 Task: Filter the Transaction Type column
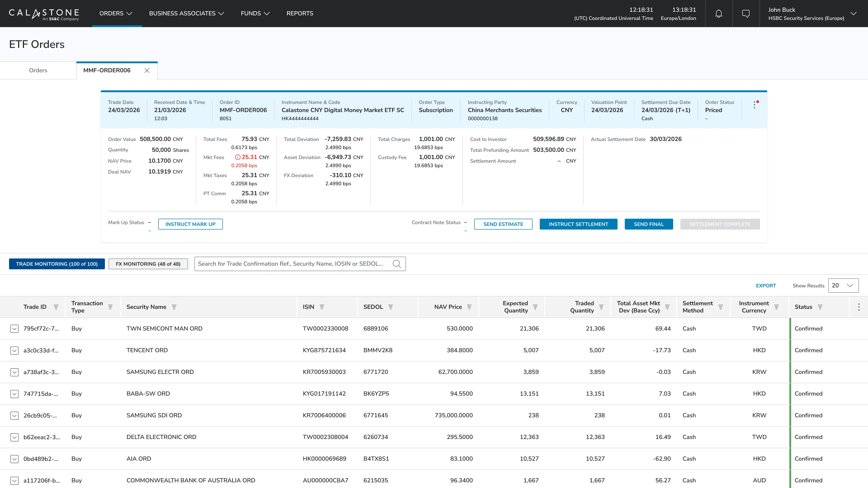point(110,307)
